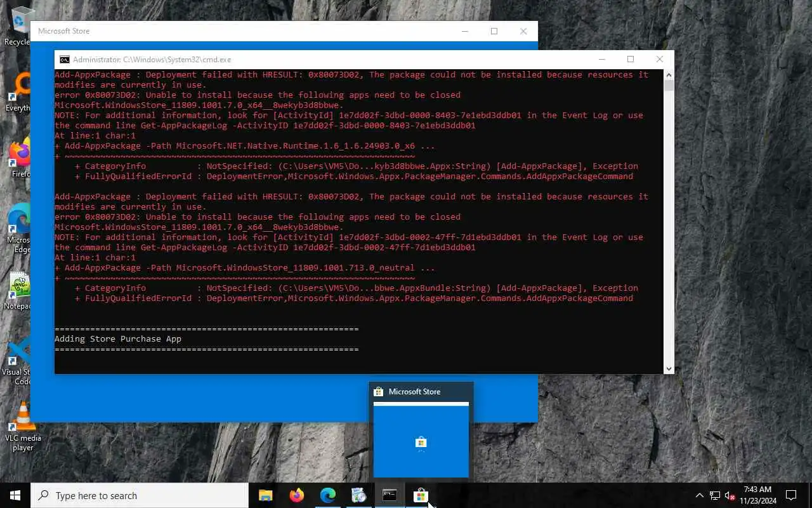Screen dimensions: 812x508
Task: Click the Administrator cmd.exe title text
Action: pyautogui.click(x=152, y=60)
